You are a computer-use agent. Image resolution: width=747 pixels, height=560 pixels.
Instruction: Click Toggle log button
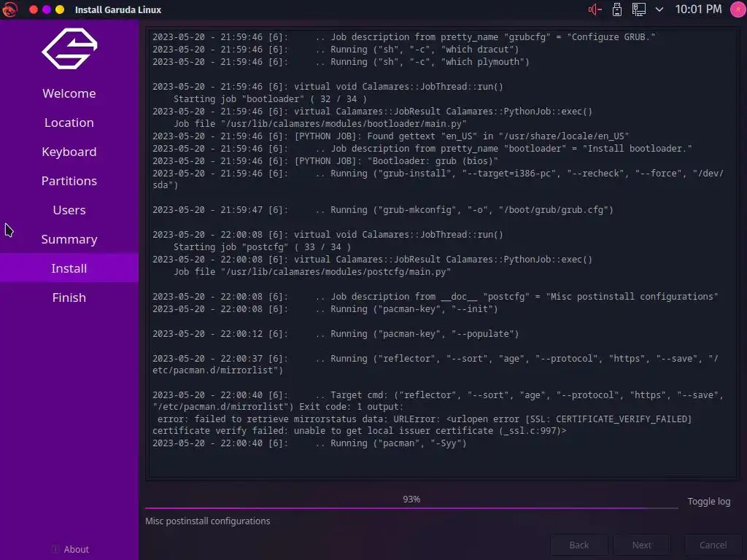click(708, 502)
